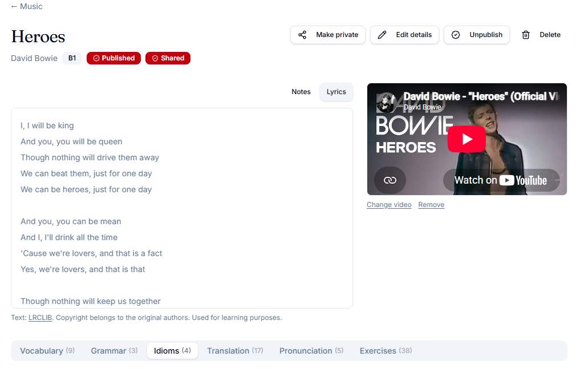Click the Change video link
This screenshot has height=369, width=588.
(x=389, y=205)
